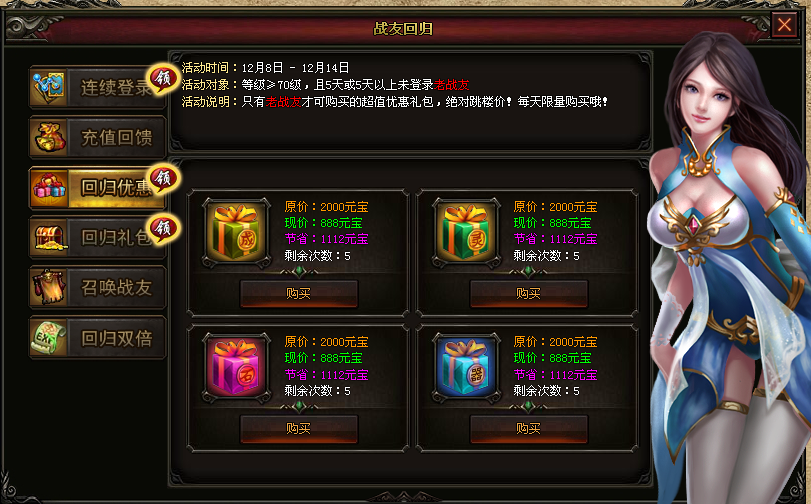Click the scroll icon beside 召唤战友
The image size is (811, 504).
50,287
